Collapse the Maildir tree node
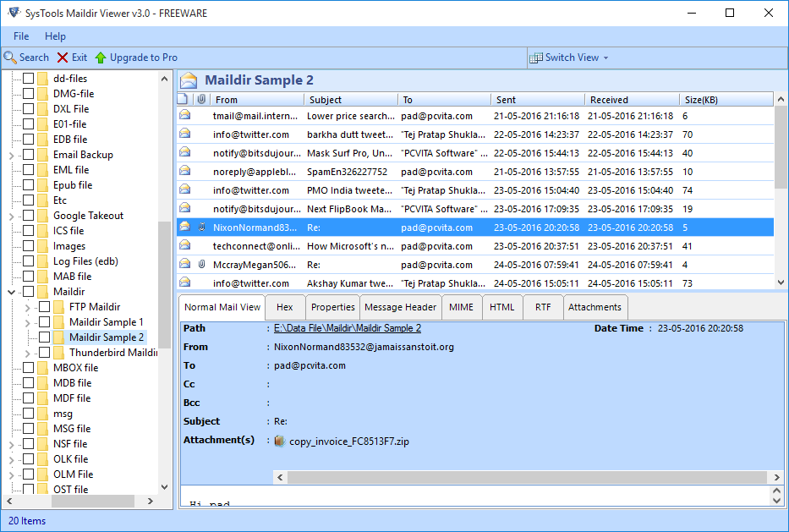 point(12,292)
